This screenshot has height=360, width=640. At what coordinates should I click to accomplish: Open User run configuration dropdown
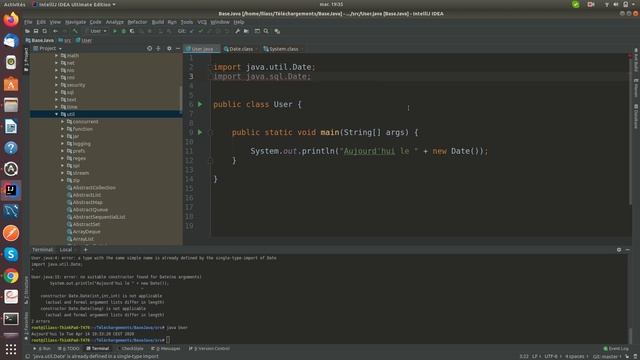[x=96, y=31]
